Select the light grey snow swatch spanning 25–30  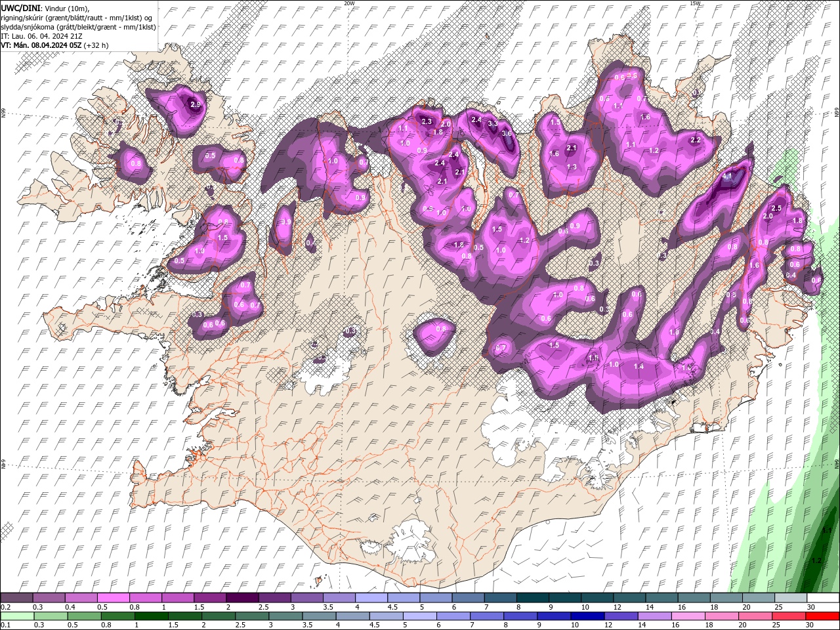coord(789,598)
